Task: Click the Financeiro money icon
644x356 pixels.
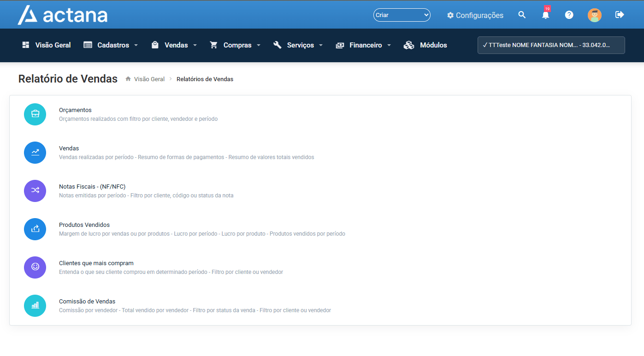Action: pos(340,45)
